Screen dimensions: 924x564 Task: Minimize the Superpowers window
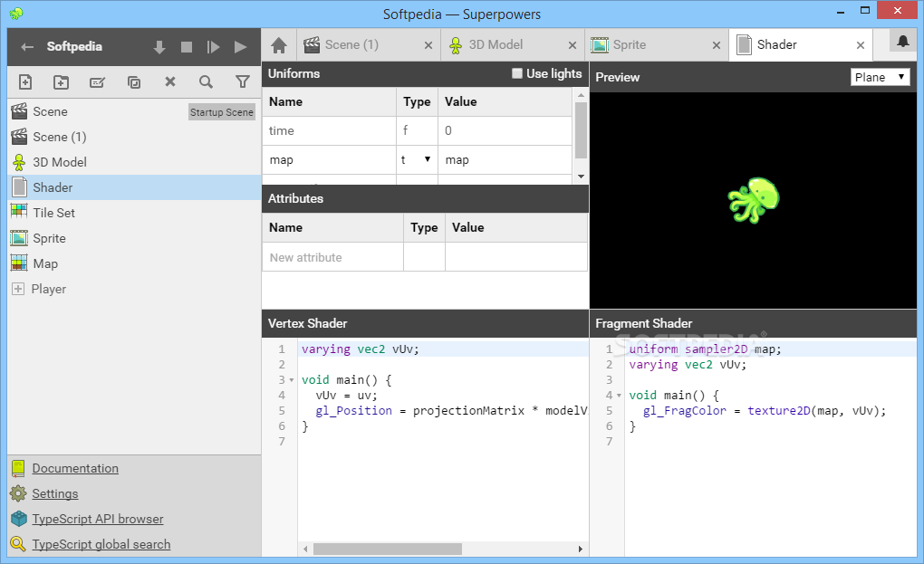pyautogui.click(x=841, y=12)
